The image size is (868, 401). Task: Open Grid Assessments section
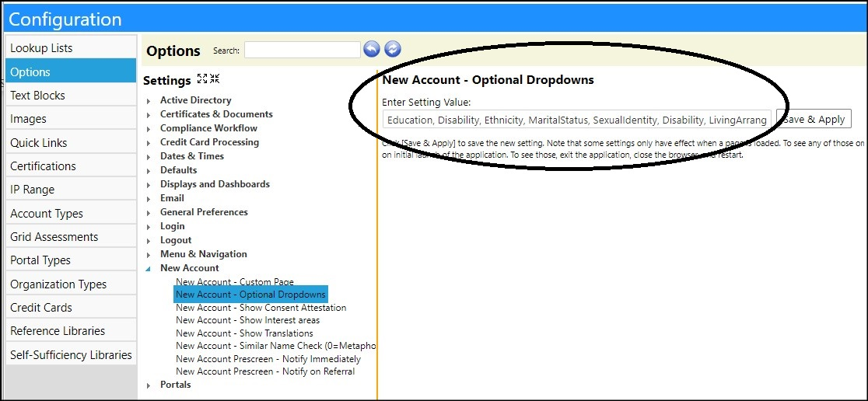71,237
